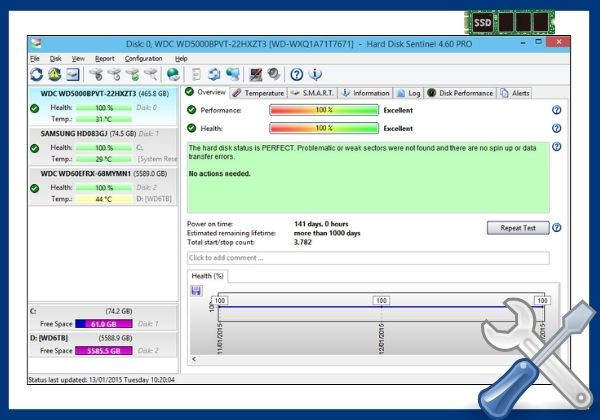Image resolution: width=600 pixels, height=420 pixels.
Task: Click the yellow warning triangle toolbar icon
Action: click(55, 74)
